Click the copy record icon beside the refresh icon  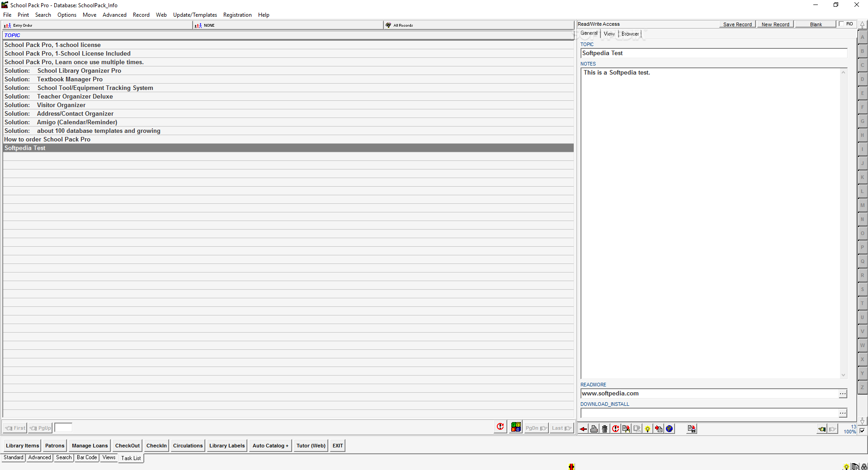pos(626,429)
